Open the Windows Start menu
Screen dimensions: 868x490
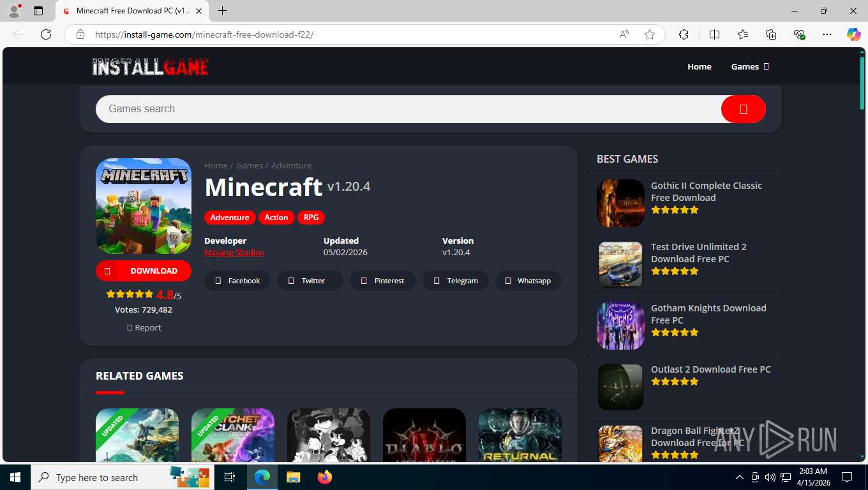pyautogui.click(x=15, y=477)
